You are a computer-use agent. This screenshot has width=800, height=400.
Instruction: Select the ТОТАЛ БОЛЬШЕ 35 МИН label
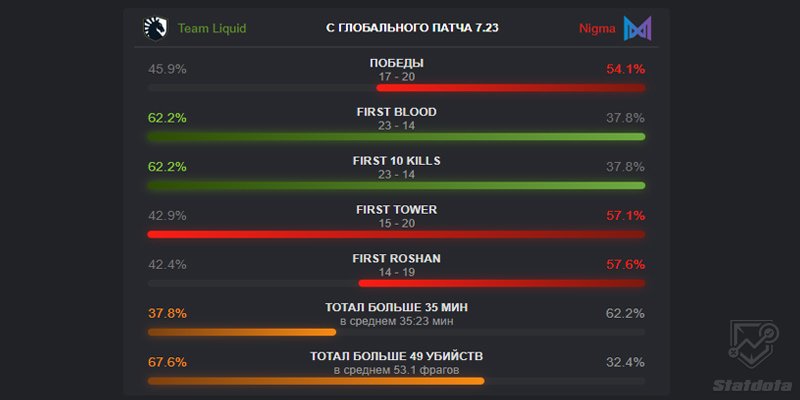point(396,308)
